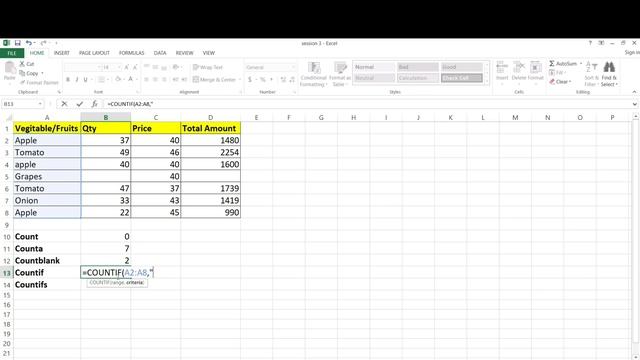Viewport: 640px width, 360px height.
Task: Click the Insert Function fx icon
Action: pos(94,104)
